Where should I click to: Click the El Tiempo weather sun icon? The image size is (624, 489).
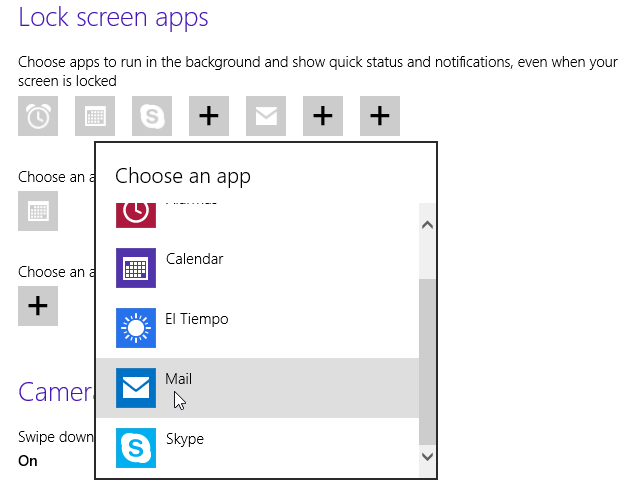135,328
